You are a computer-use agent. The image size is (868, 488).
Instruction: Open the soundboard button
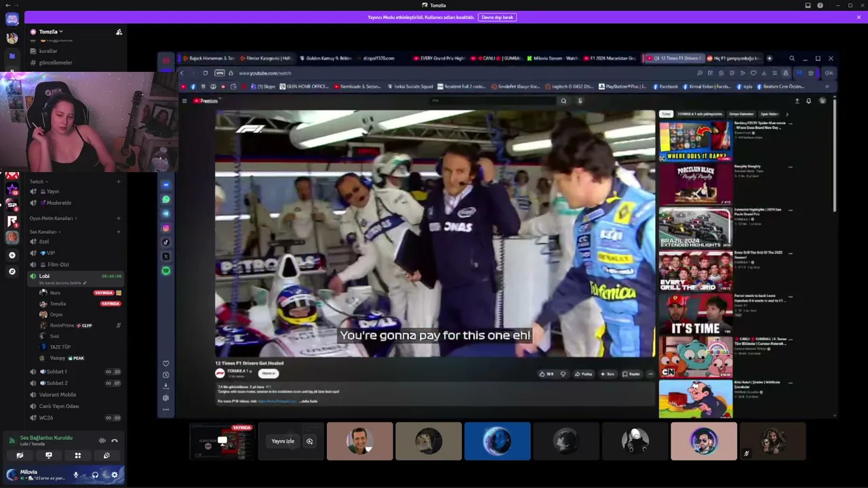[106, 455]
